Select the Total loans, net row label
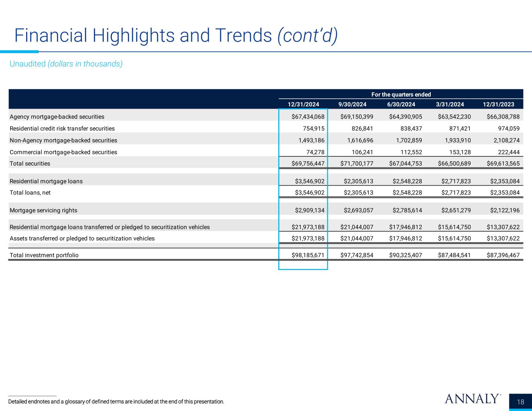This screenshot has width=532, height=411. point(30,193)
